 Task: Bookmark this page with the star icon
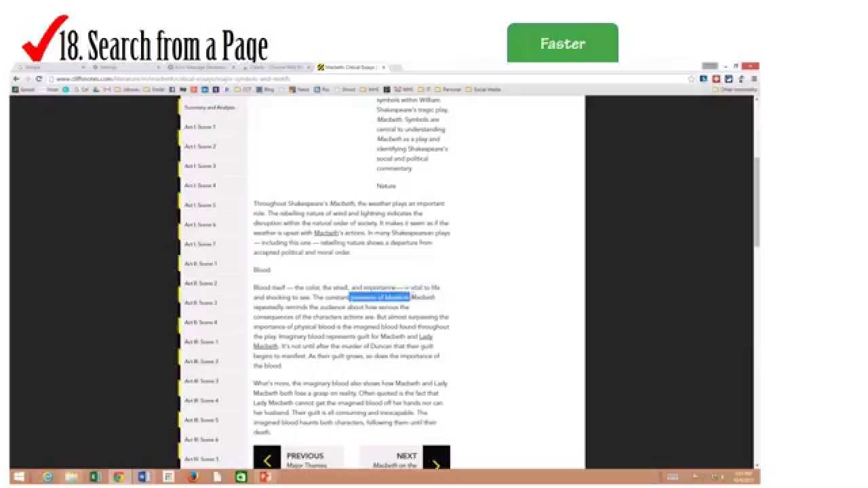pos(691,79)
